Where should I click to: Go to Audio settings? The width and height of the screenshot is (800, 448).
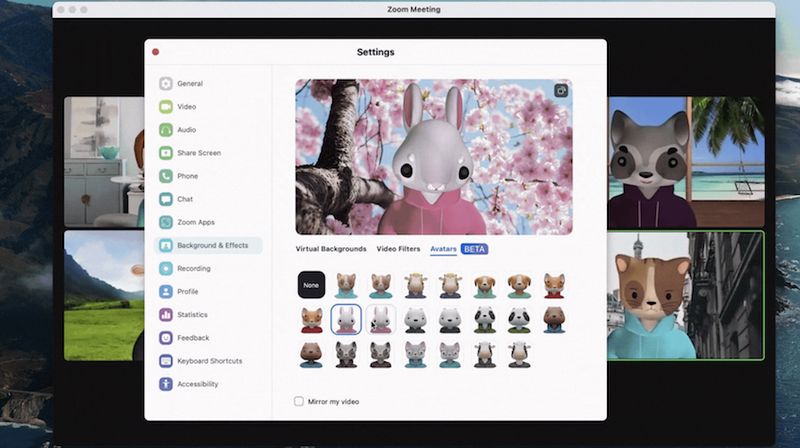click(186, 130)
